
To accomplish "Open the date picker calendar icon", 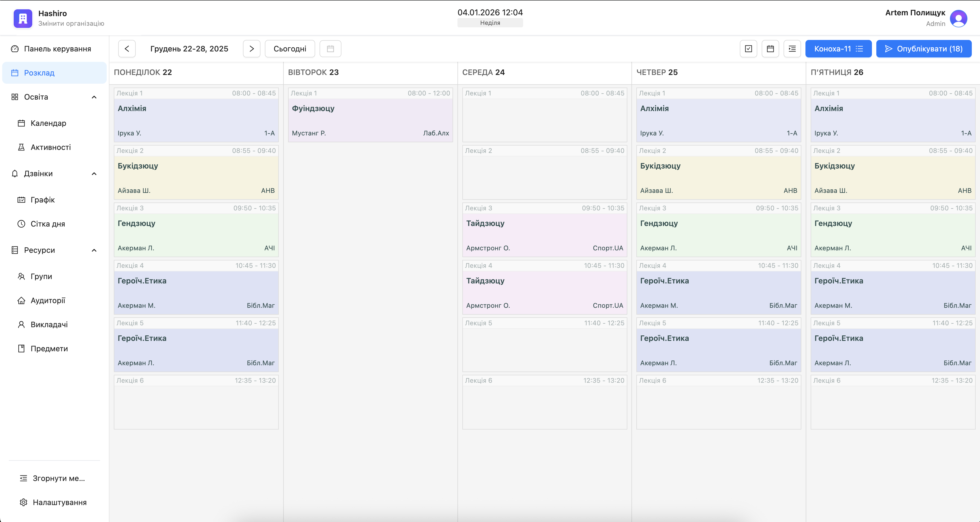I will [x=330, y=49].
